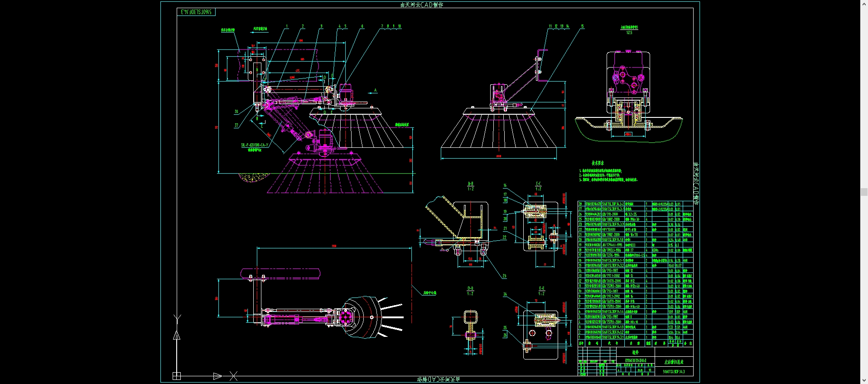Click the "左后扫总成" title block name

(x=674, y=362)
